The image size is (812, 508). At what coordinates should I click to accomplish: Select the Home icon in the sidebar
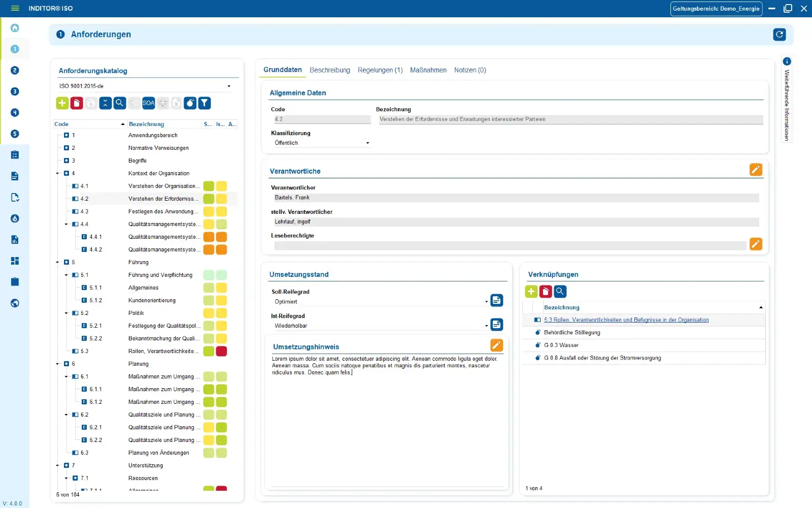tap(15, 28)
